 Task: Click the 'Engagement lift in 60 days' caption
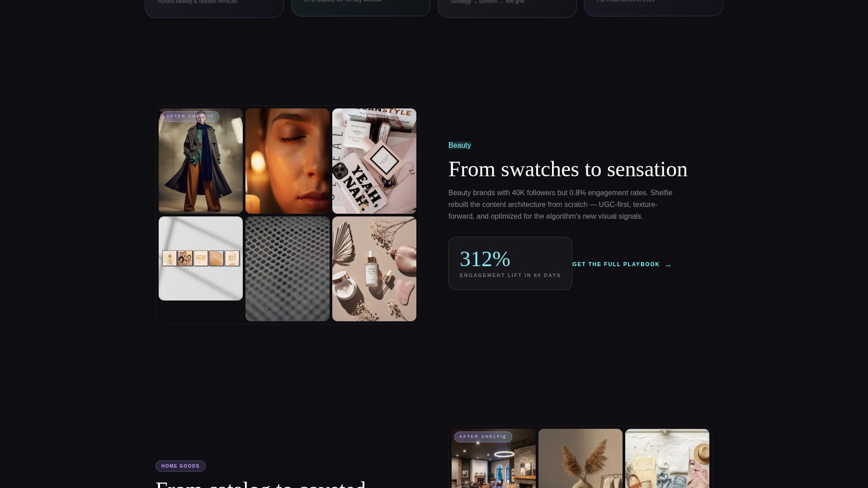tap(510, 275)
